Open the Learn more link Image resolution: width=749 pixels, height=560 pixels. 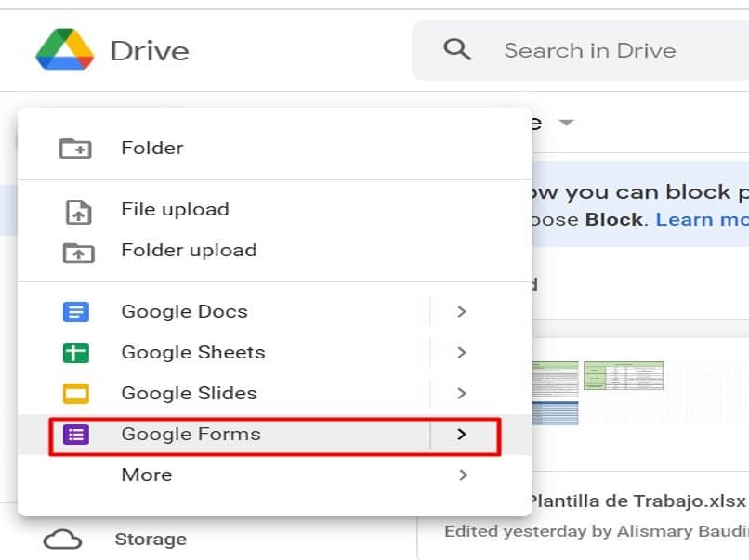702,220
